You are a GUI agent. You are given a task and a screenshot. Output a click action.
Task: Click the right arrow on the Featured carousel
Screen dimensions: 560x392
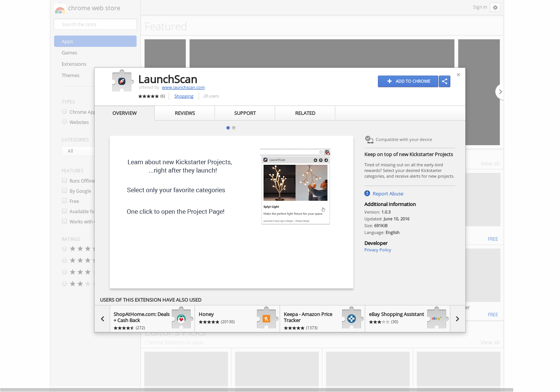pos(500,91)
